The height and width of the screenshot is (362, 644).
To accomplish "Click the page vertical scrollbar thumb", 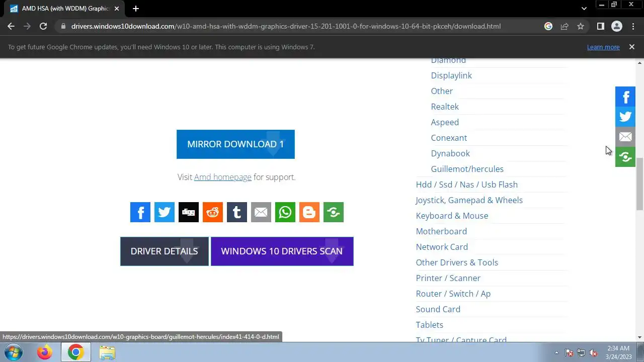I will coord(639,184).
